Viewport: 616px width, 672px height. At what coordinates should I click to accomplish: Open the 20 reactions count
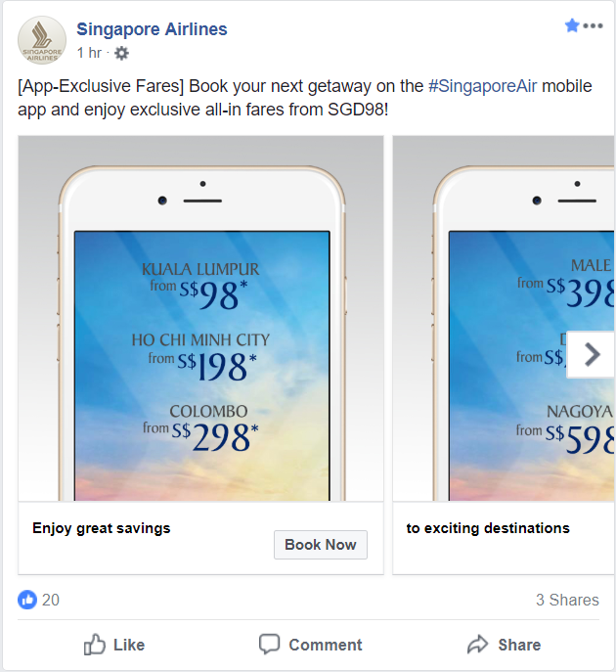[x=51, y=600]
